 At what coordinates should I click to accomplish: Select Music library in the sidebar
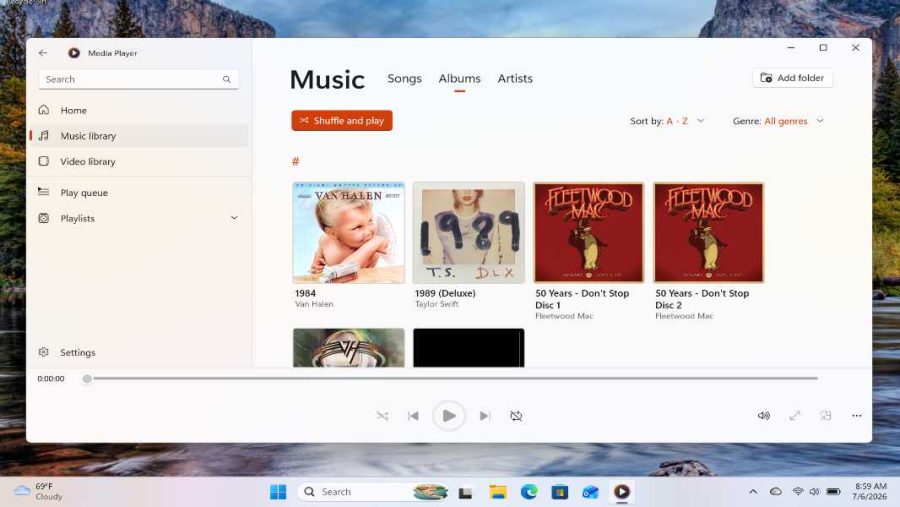pyautogui.click(x=139, y=136)
